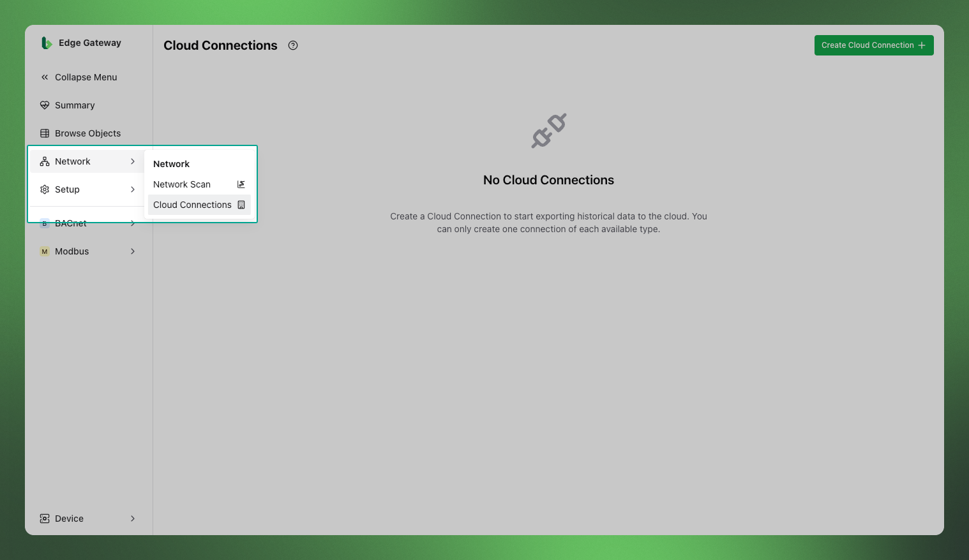Image resolution: width=969 pixels, height=560 pixels.
Task: Expand the BACnet submenu chevron
Action: (133, 223)
